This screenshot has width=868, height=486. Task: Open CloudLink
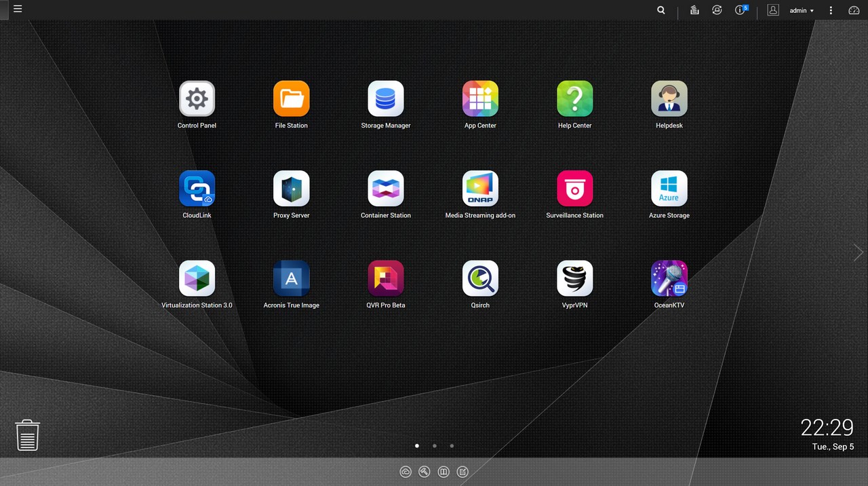tap(197, 189)
